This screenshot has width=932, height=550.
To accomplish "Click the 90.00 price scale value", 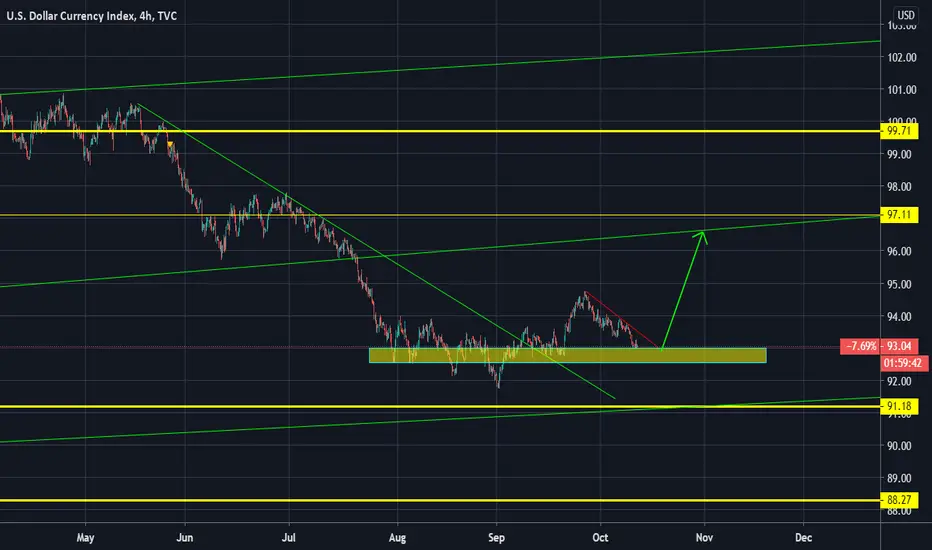I will pyautogui.click(x=899, y=446).
